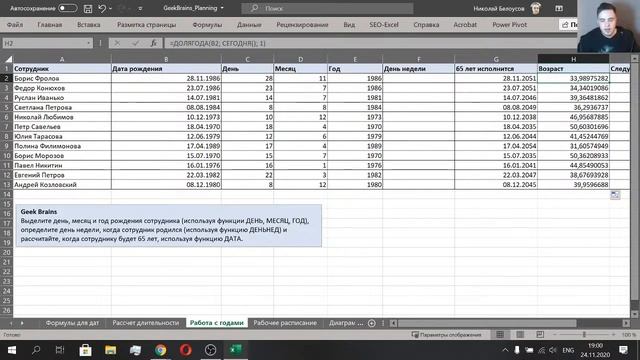Open the Name Box dropdown arrow

89,43
